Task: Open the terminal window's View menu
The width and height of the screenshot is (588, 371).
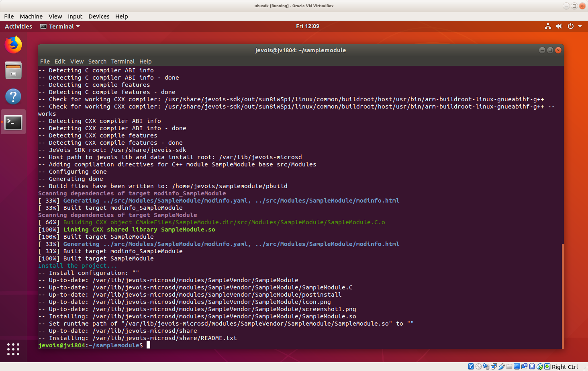Action: click(x=77, y=61)
